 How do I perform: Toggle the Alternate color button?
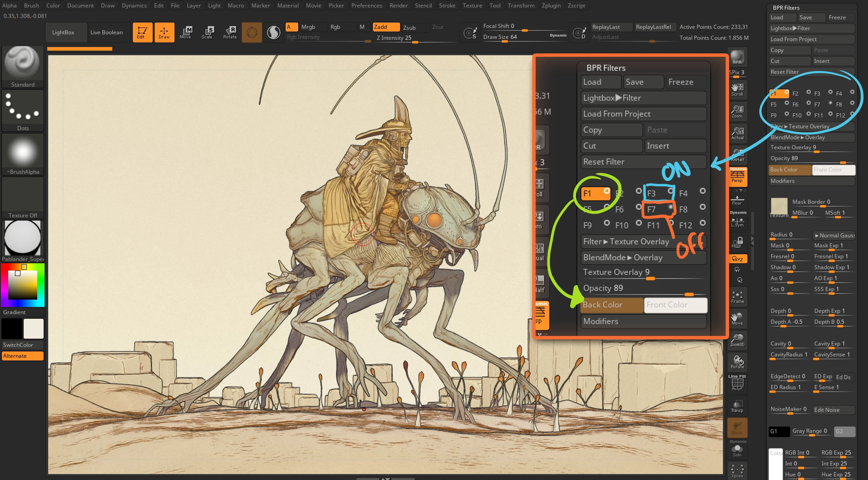pos(23,356)
